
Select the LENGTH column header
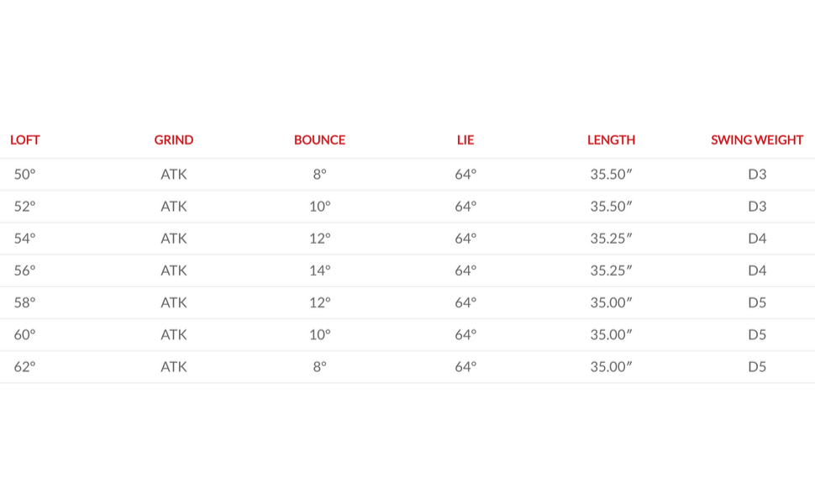click(x=611, y=140)
